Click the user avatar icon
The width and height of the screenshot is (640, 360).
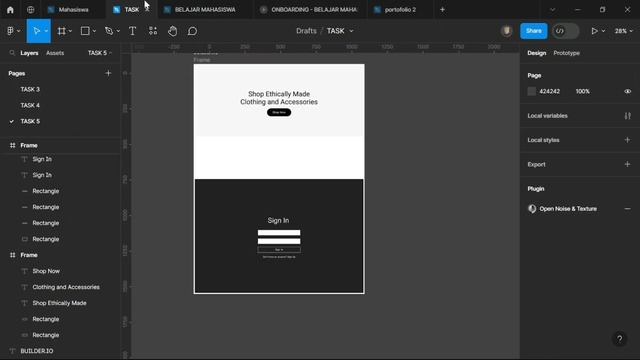pyautogui.click(x=507, y=31)
